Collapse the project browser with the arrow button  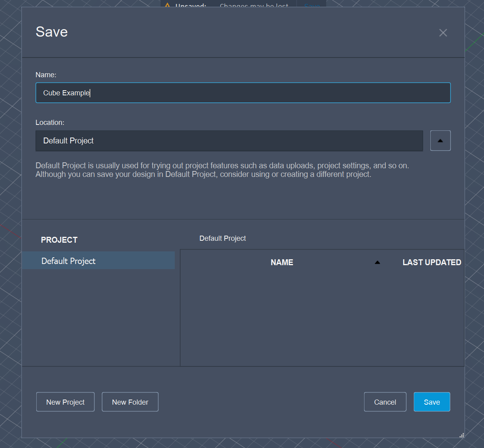[440, 141]
